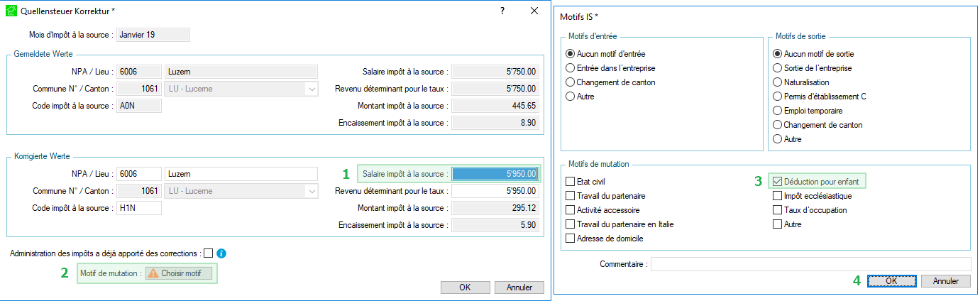Click Annuler in Quellensteuer Korrektur dialog
980x301 pixels.
point(519,288)
